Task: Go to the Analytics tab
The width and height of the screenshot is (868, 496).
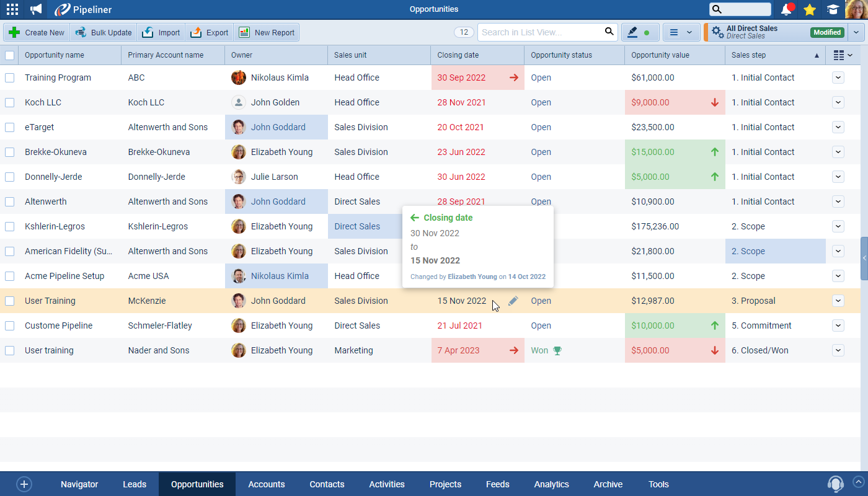Action: (x=551, y=484)
